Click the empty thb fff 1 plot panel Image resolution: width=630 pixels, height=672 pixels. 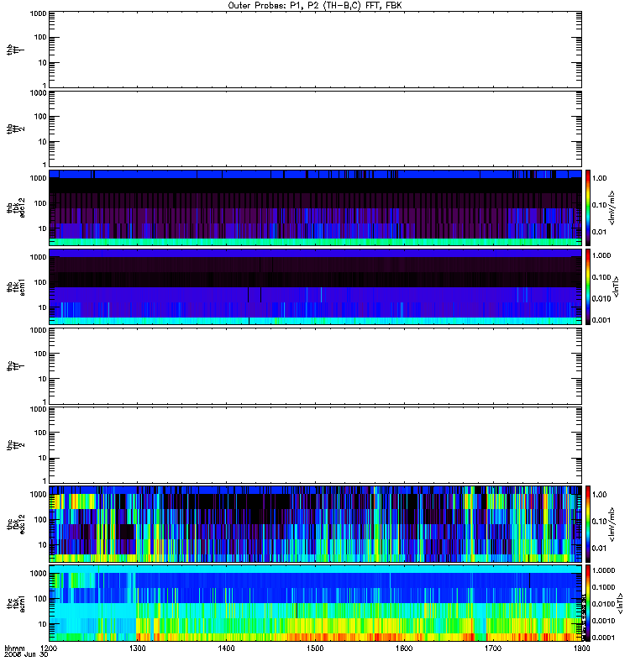pos(316,50)
